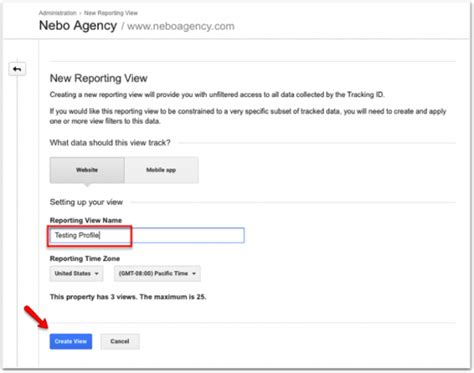The image size is (474, 373).
Task: Select the 'What data should this view track?' heading
Action: point(110,143)
